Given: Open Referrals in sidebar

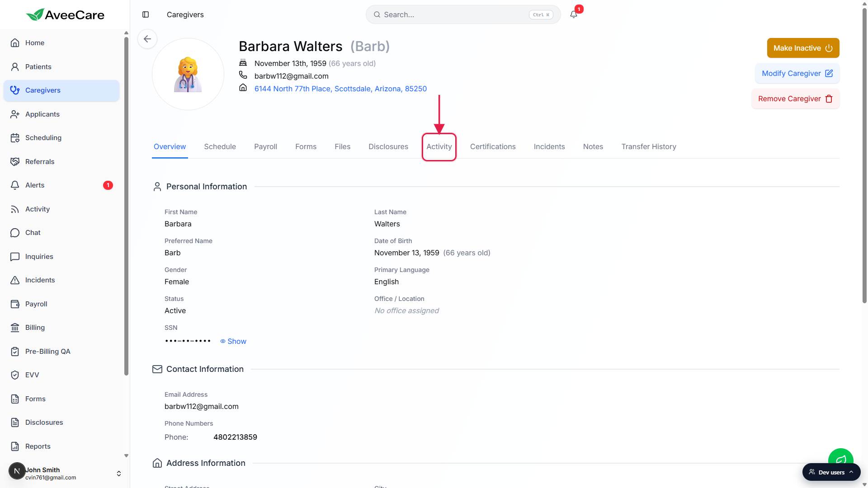Looking at the screenshot, I should tap(61, 162).
